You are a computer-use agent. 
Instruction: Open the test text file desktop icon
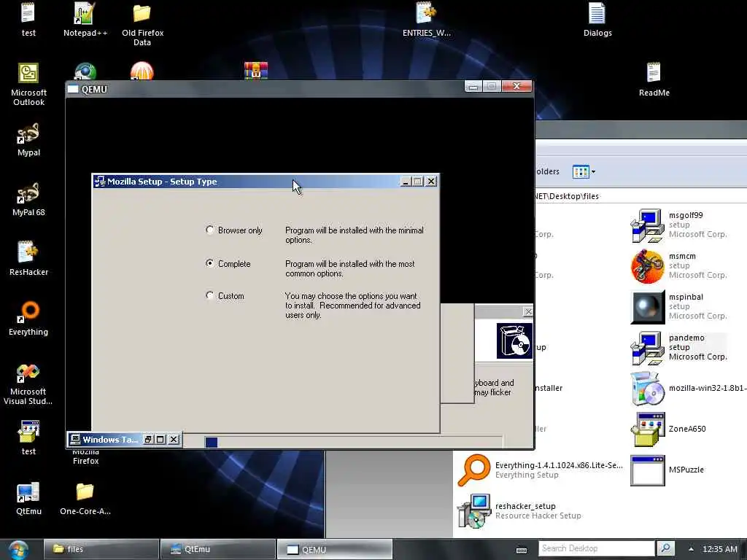pyautogui.click(x=28, y=20)
